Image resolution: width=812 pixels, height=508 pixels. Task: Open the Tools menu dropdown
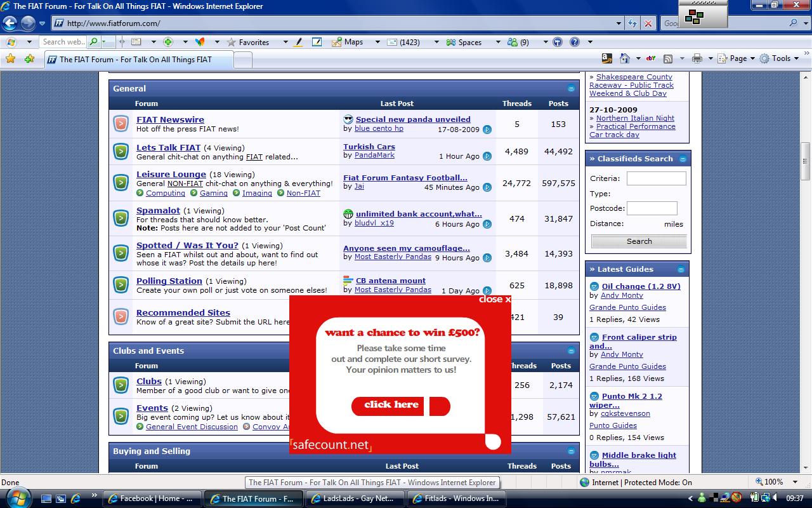click(780, 58)
